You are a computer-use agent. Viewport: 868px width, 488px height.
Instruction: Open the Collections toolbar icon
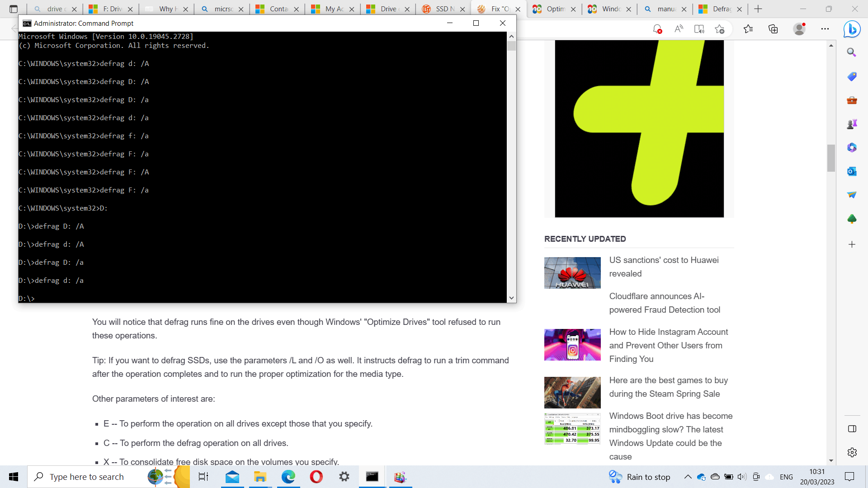(773, 29)
